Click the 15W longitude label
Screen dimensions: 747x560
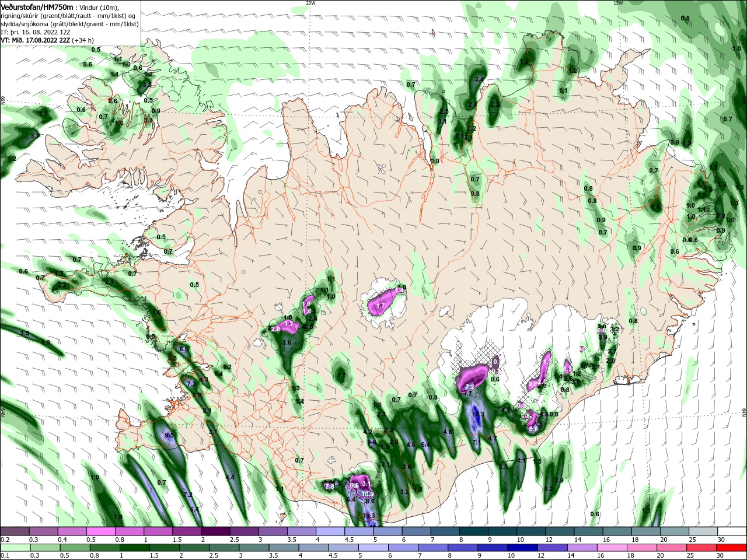(618, 3)
